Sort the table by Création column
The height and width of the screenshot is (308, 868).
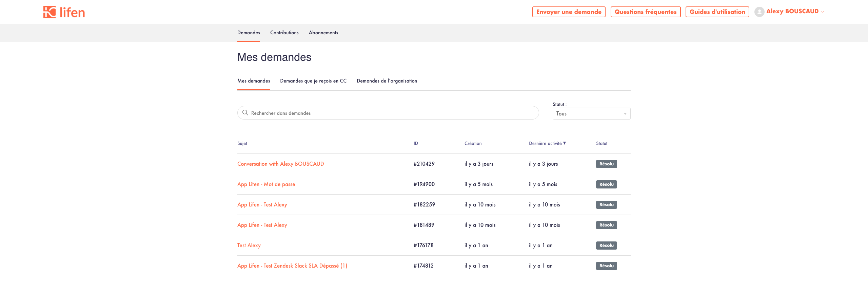[x=473, y=143]
